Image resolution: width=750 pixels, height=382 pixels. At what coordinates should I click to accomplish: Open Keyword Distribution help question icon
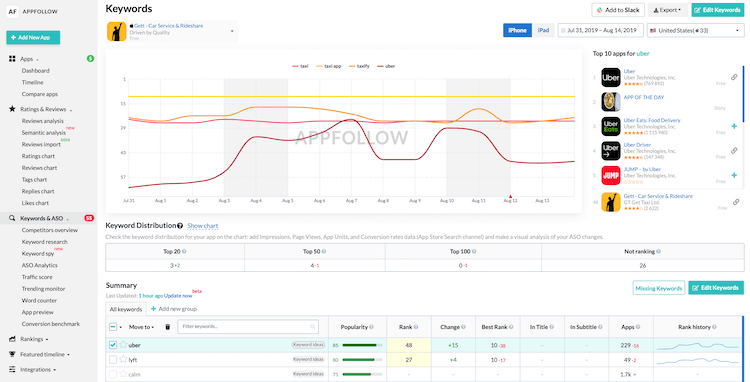180,226
